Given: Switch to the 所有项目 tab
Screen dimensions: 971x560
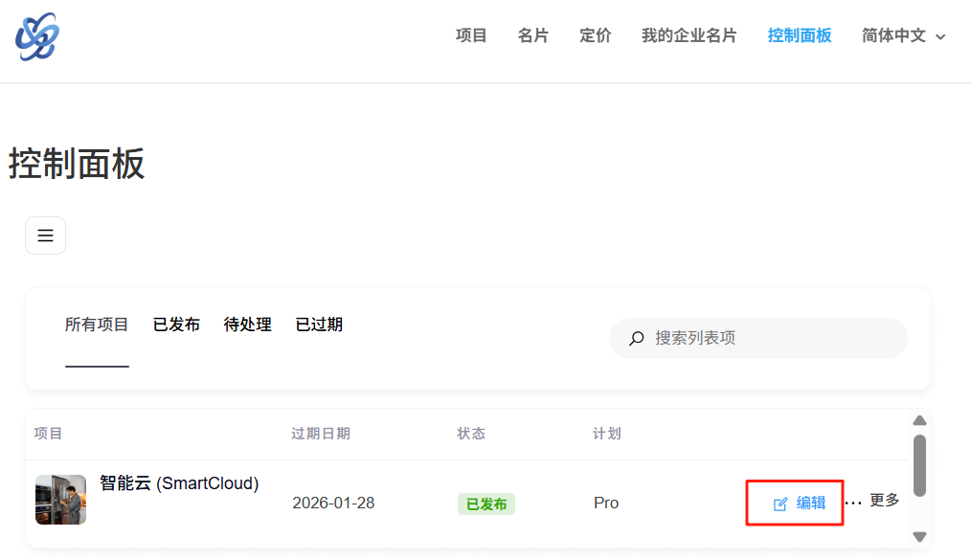Looking at the screenshot, I should tap(97, 325).
